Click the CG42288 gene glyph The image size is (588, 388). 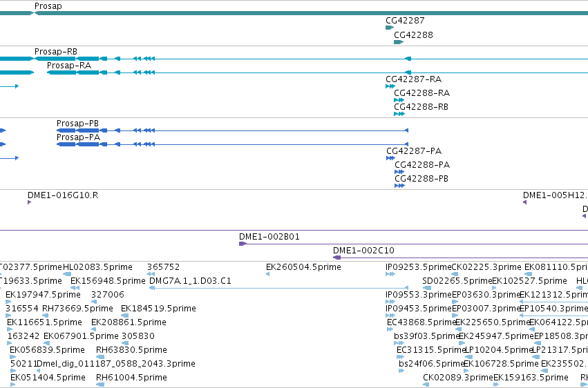coord(398,42)
